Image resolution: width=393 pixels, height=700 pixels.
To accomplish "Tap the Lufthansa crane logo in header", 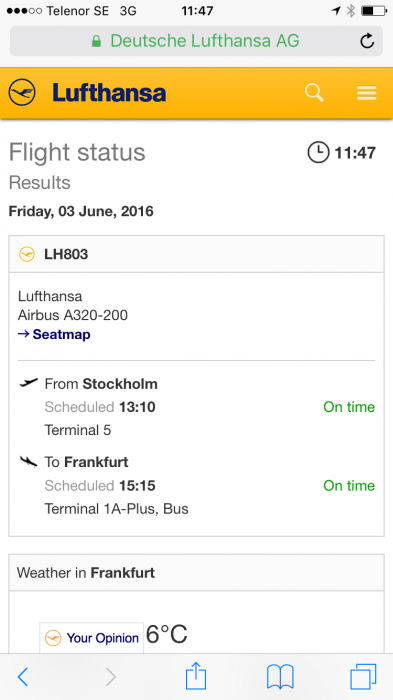I will coord(21,92).
